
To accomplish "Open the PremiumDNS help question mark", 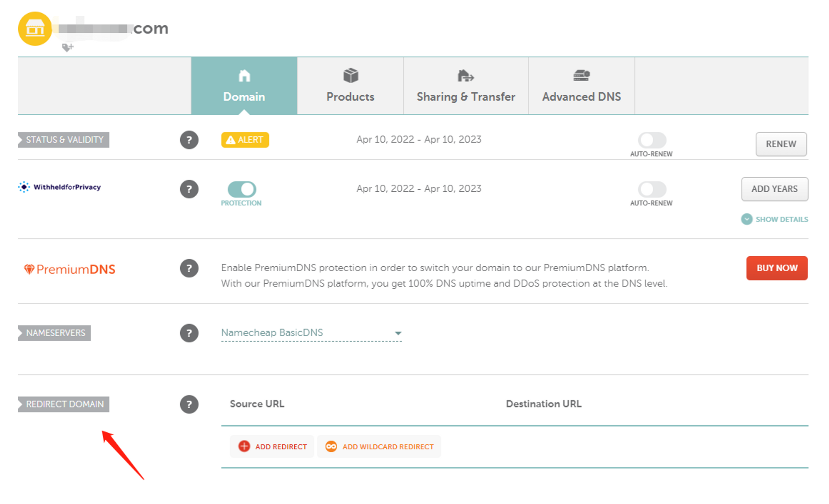I will (x=189, y=268).
